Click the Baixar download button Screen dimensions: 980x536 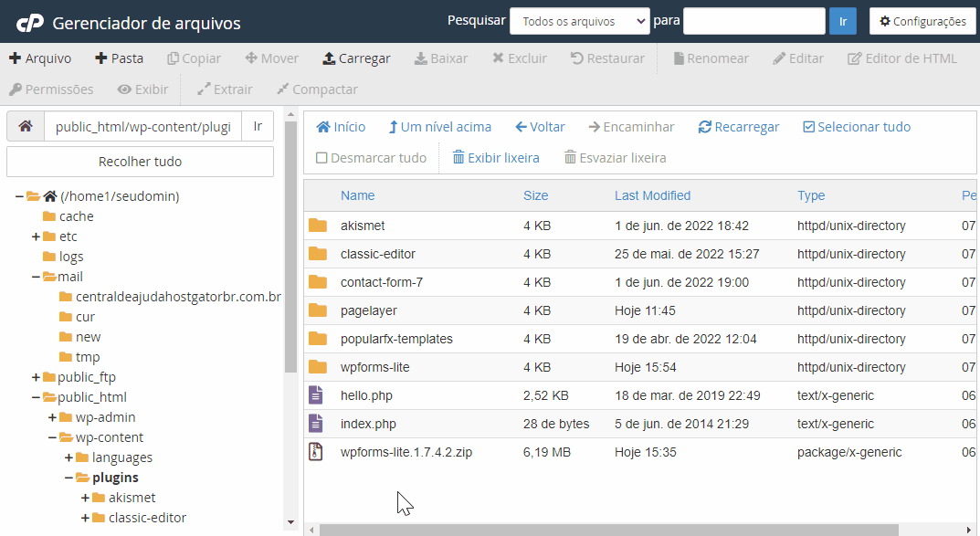[440, 58]
